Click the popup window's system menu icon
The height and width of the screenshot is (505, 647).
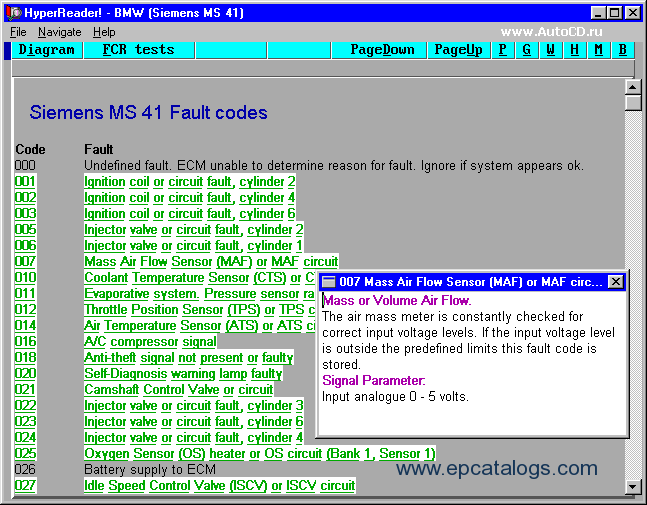coord(329,282)
